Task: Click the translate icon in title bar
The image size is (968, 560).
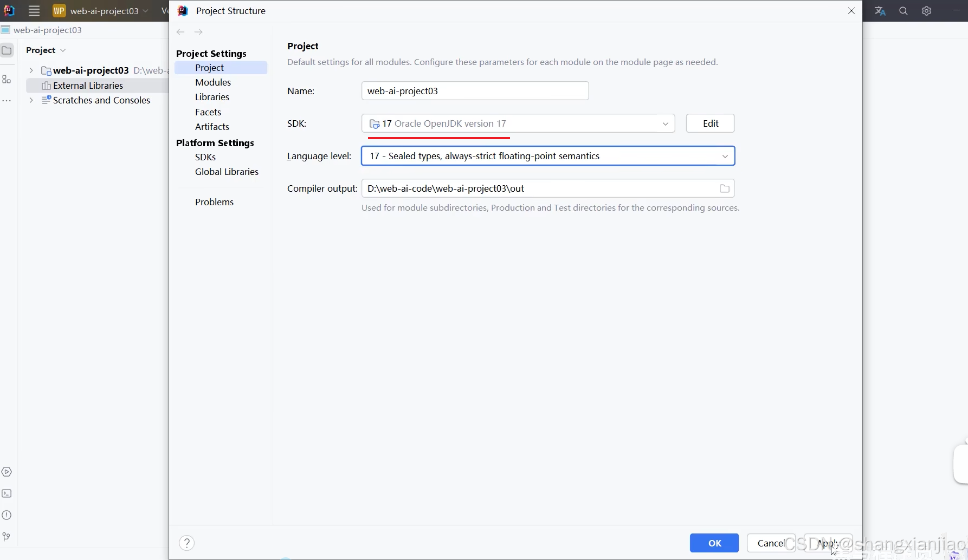Action: pyautogui.click(x=880, y=11)
